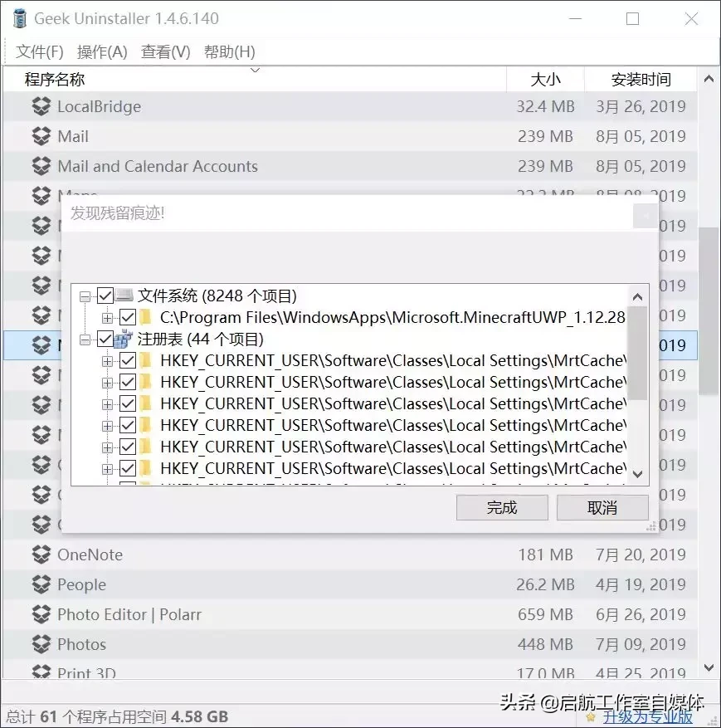721x728 pixels.
Task: Open the 帮助(H) menu
Action: click(230, 51)
